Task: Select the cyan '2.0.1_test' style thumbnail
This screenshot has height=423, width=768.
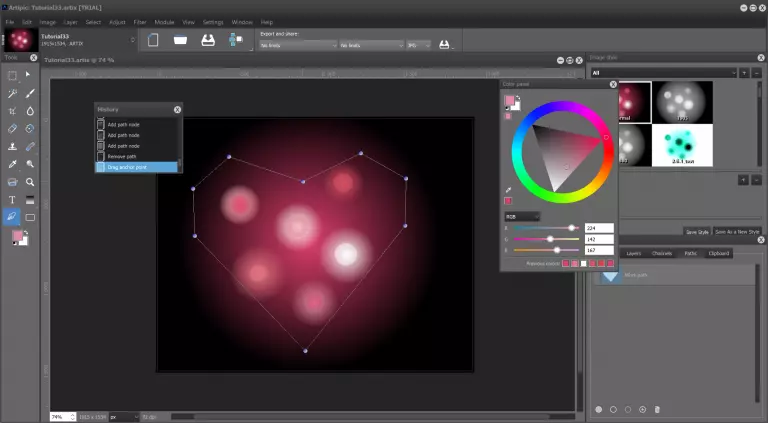Action: (x=682, y=145)
